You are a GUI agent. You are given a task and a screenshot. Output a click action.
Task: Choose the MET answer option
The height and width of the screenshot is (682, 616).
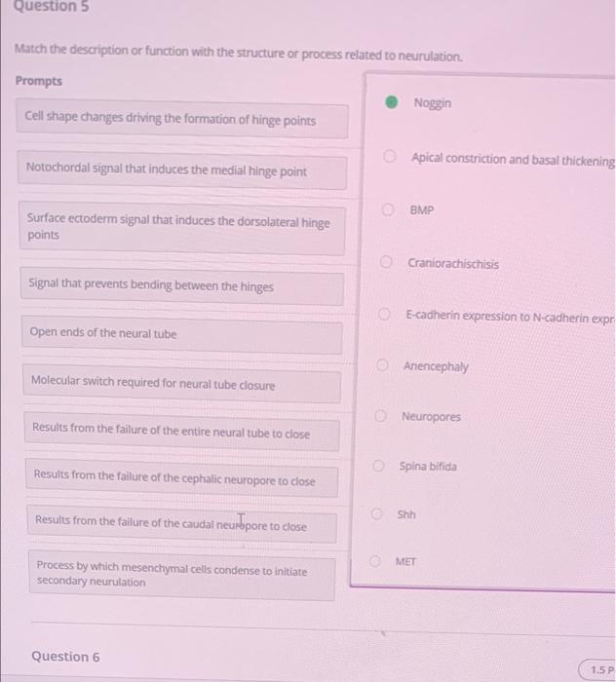[375, 561]
